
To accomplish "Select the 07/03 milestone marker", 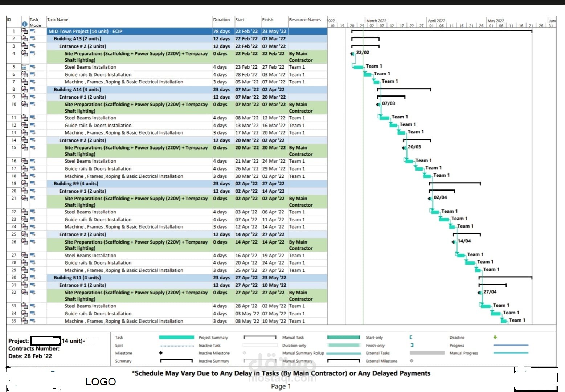I will [x=378, y=105].
